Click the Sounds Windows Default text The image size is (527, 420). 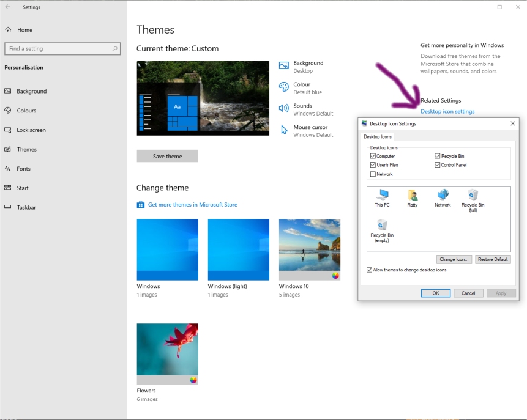click(313, 114)
